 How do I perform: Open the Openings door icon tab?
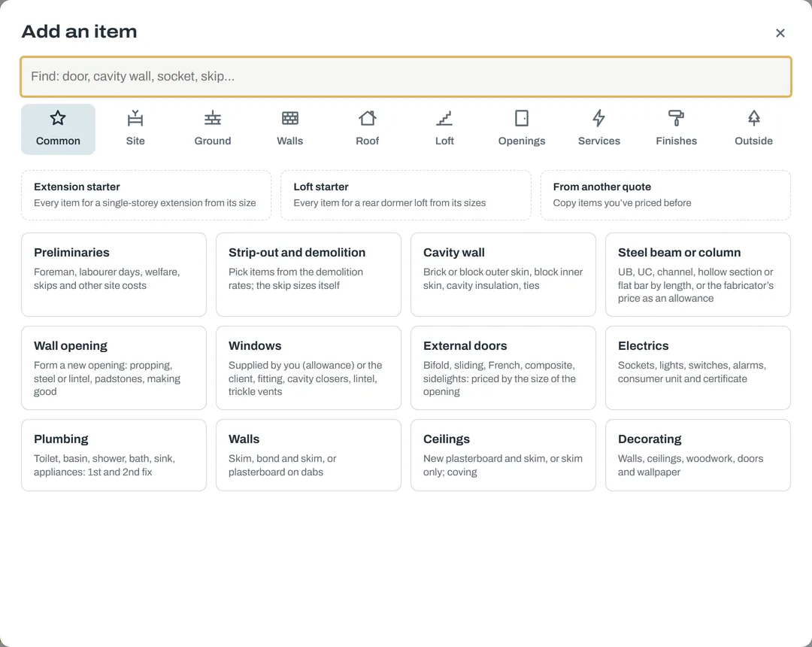click(522, 129)
